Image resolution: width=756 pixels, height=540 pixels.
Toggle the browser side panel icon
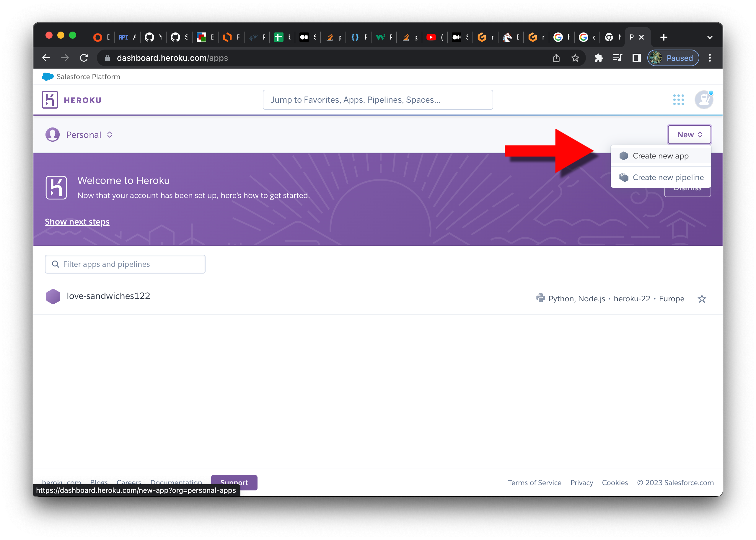(x=636, y=58)
